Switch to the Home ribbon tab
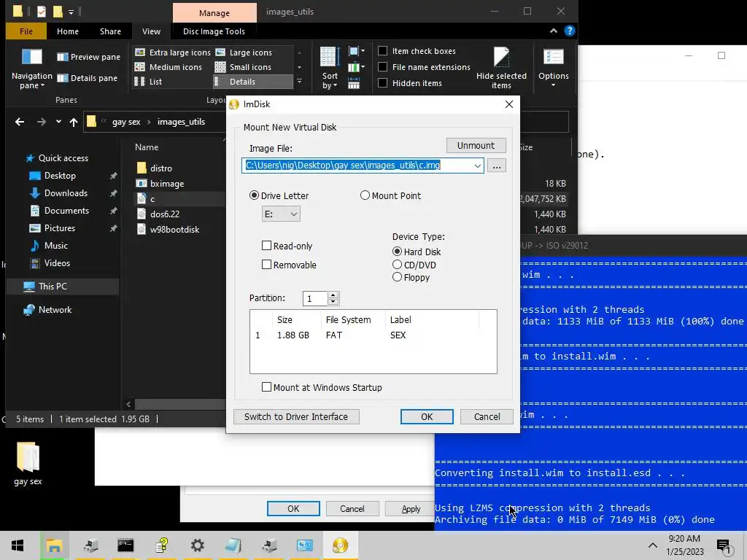The image size is (747, 560). (68, 31)
